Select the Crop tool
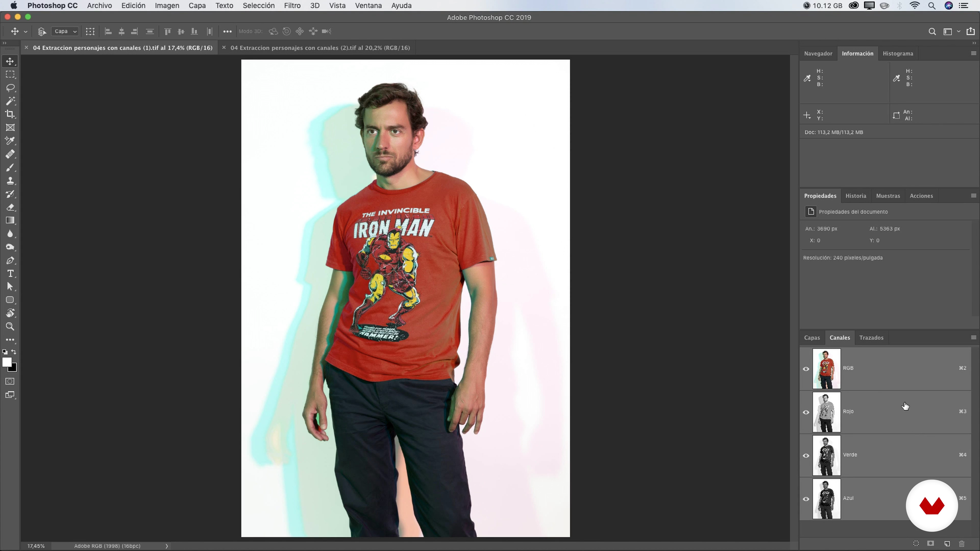Image resolution: width=980 pixels, height=551 pixels. pyautogui.click(x=10, y=114)
